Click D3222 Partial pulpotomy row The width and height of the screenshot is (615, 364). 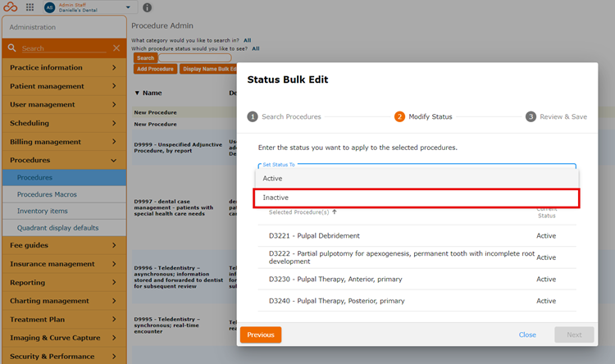pos(417,257)
